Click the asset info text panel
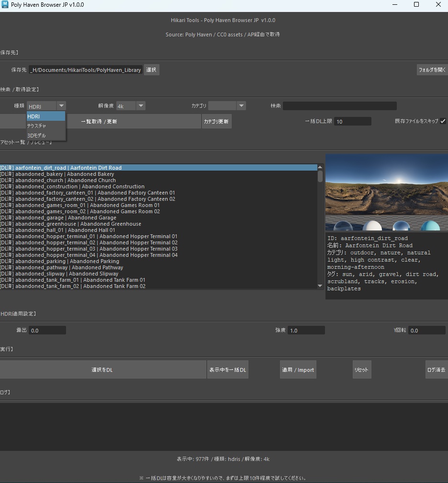Image resolution: width=448 pixels, height=483 pixels. [387, 266]
